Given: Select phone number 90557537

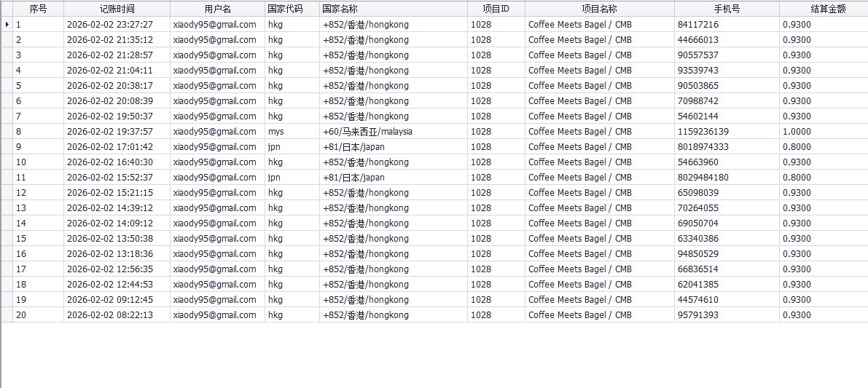Looking at the screenshot, I should coord(698,55).
